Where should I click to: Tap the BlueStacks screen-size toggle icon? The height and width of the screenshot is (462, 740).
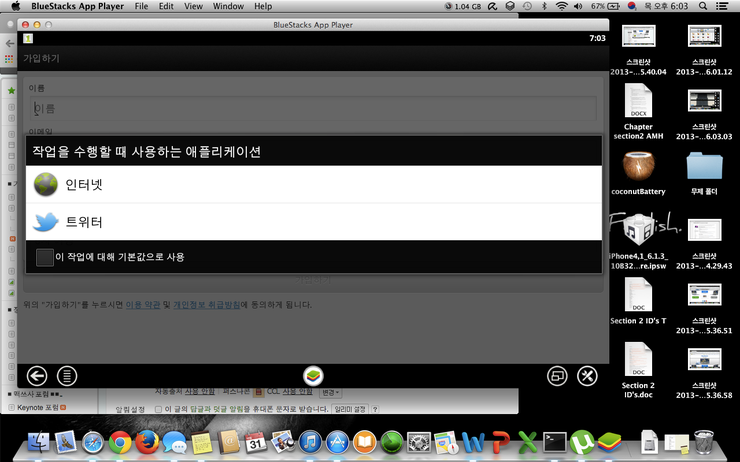point(557,376)
